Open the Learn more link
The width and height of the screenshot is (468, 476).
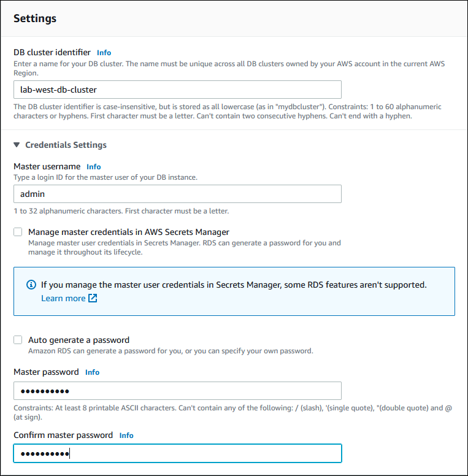pyautogui.click(x=63, y=299)
